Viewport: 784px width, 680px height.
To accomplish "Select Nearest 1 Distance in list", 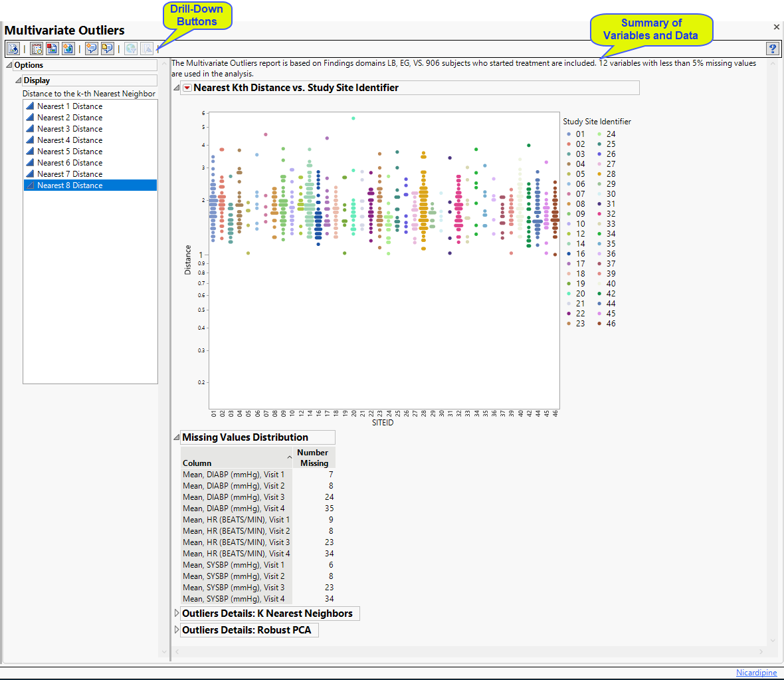I will (69, 106).
